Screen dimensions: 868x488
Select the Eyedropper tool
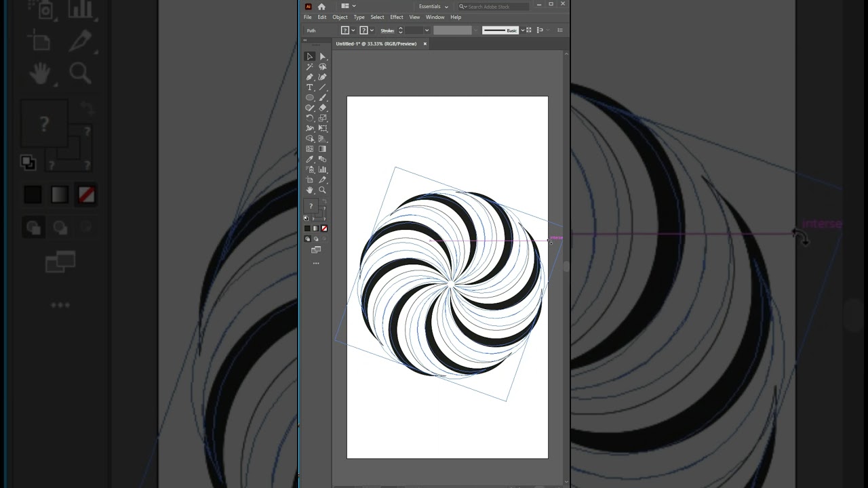coord(310,159)
